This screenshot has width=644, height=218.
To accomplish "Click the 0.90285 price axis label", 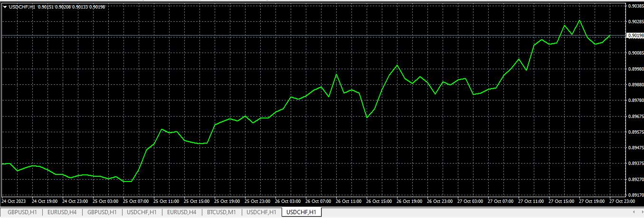I will pyautogui.click(x=635, y=22).
